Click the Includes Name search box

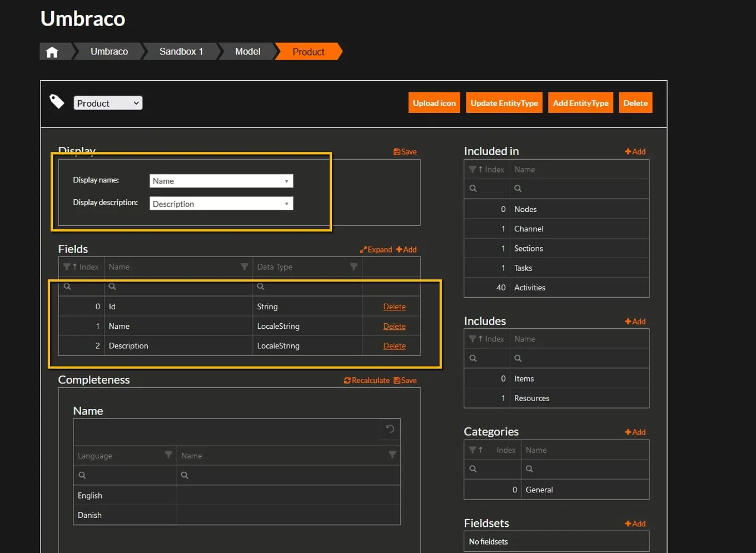(x=579, y=358)
